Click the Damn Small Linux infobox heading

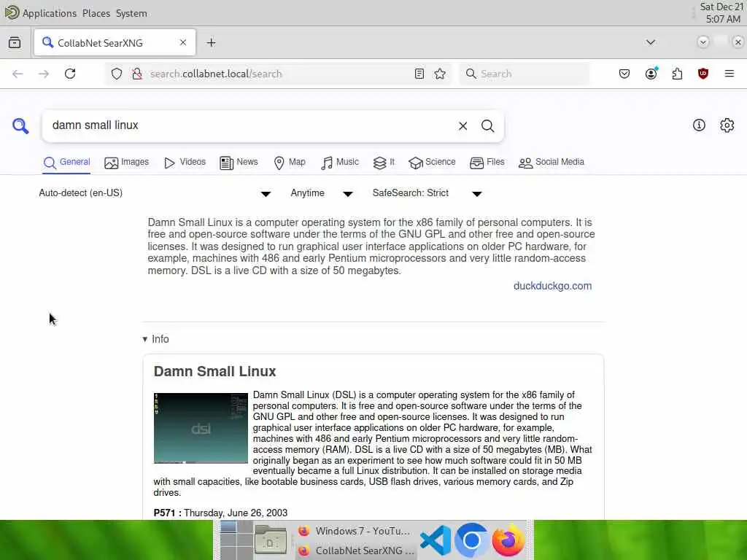pyautogui.click(x=215, y=371)
